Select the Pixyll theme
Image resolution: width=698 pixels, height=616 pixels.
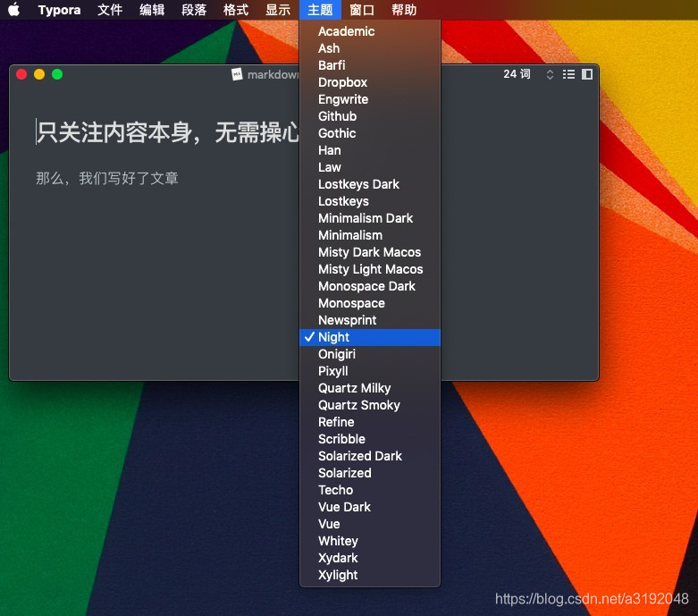[370, 371]
